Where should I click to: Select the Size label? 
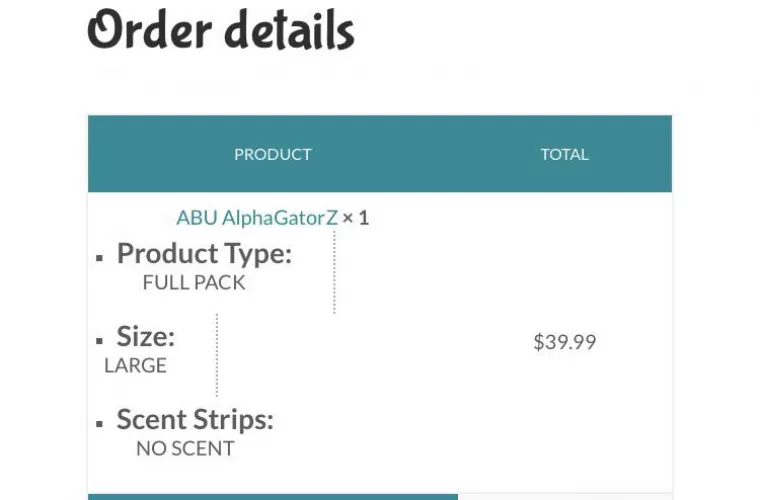(x=145, y=336)
